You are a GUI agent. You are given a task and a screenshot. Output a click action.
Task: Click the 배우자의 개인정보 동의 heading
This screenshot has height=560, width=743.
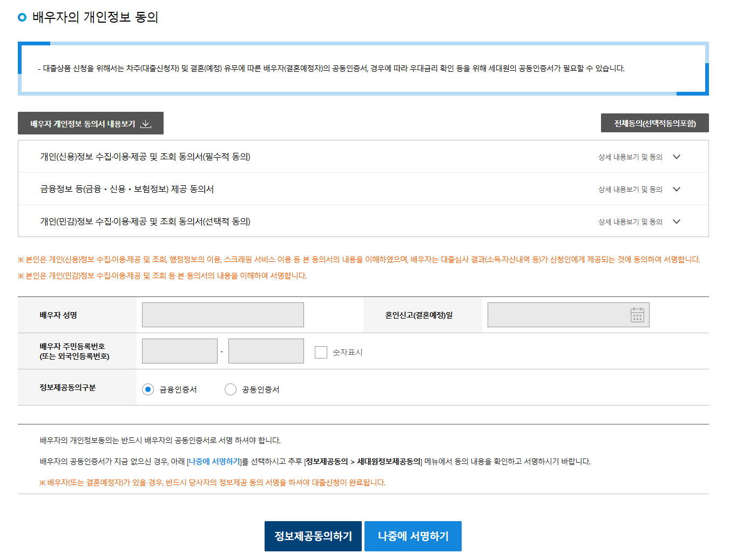[95, 17]
